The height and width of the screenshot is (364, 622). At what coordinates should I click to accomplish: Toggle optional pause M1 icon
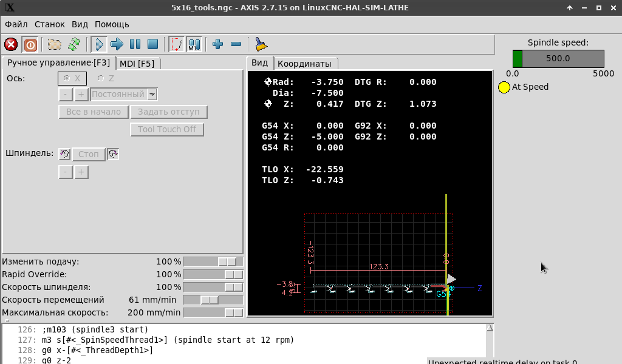(194, 44)
